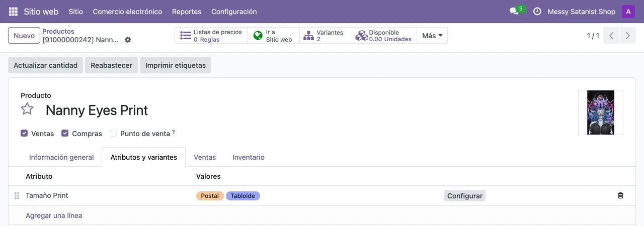Go to the next record arrow
644x226 pixels.
(x=627, y=36)
